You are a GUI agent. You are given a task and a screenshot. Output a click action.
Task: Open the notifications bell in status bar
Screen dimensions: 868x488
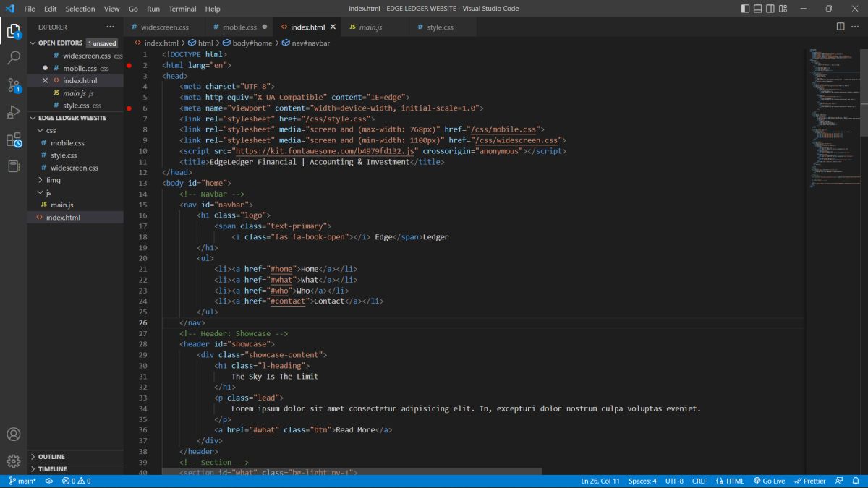[856, 481]
